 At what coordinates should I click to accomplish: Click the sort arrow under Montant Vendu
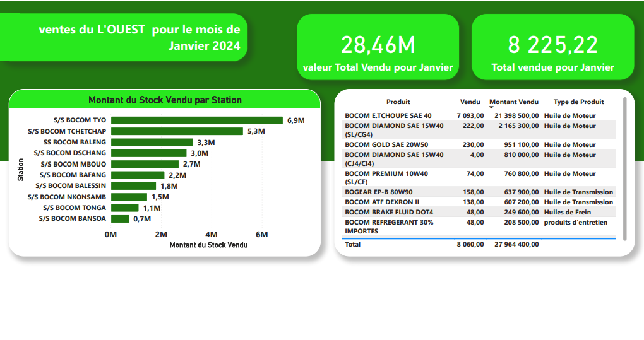[x=491, y=107]
